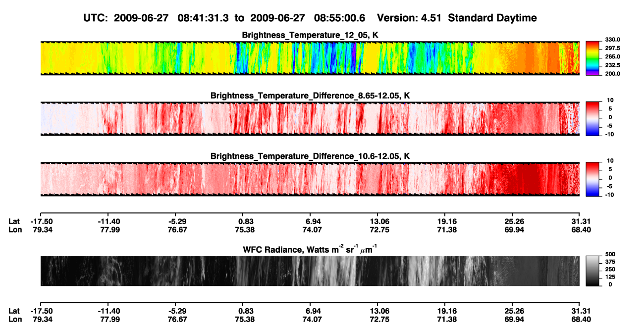Click latitude 6.94 on the axis under the WFC strip
Viewport: 644px width, 330px height.
click(x=310, y=311)
